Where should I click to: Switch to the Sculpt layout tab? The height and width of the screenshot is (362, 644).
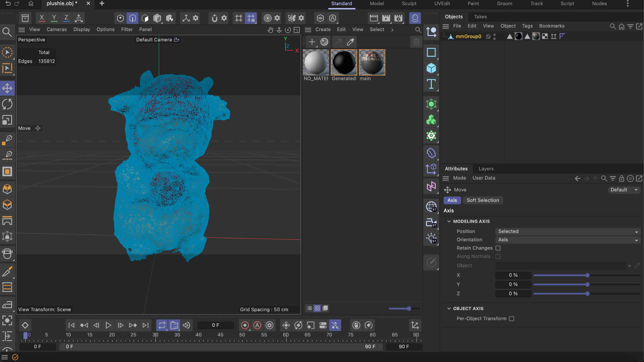pos(409,4)
